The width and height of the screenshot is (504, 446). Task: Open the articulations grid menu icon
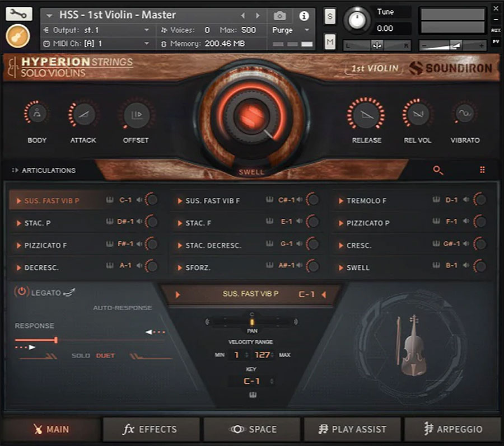click(x=482, y=170)
